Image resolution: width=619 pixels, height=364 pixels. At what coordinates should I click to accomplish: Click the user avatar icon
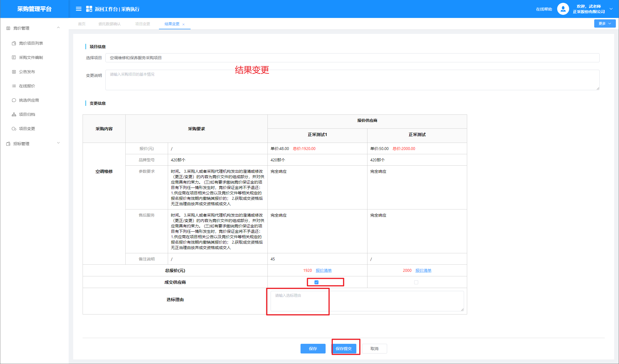563,9
